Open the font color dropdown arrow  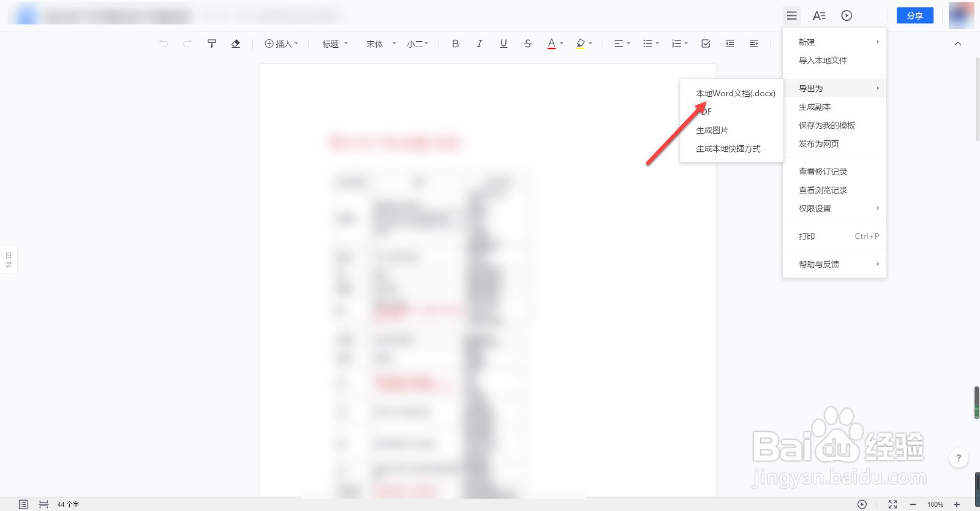(x=562, y=44)
